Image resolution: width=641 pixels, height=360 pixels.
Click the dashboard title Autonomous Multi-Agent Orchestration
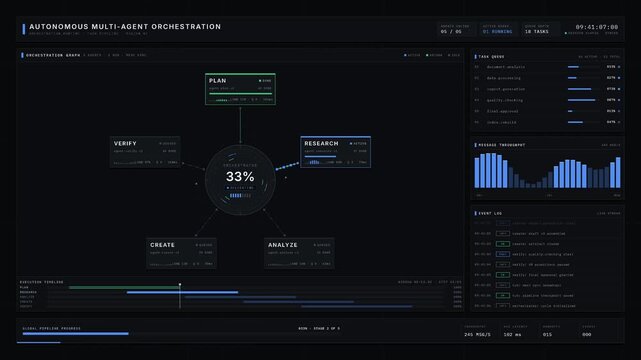click(125, 27)
